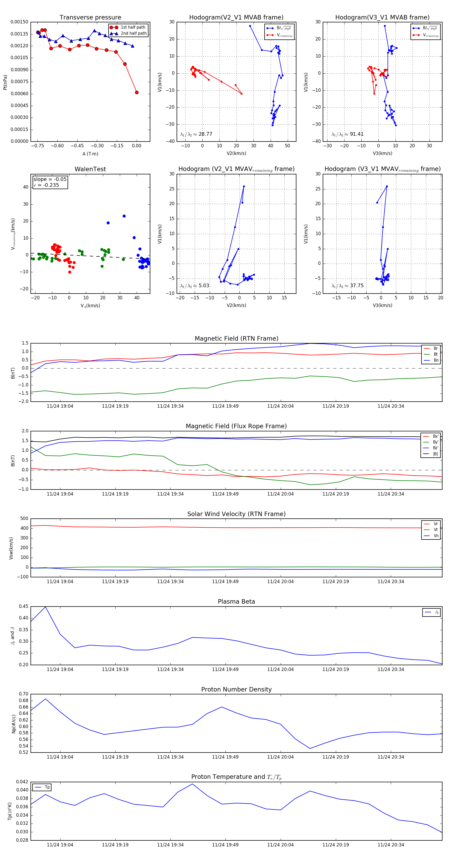Screen dimensions: 473x868
Task: Click the "WalenTest" plot title
Action: 90,169
